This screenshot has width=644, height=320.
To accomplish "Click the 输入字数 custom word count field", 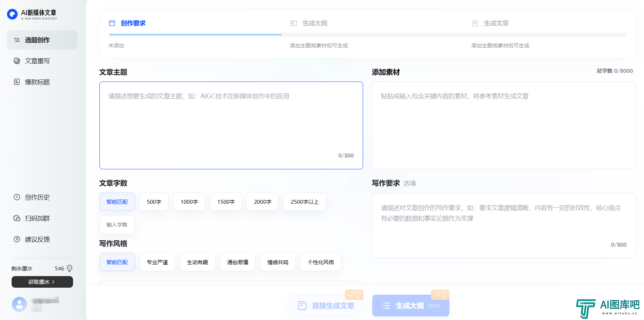I will tap(117, 224).
